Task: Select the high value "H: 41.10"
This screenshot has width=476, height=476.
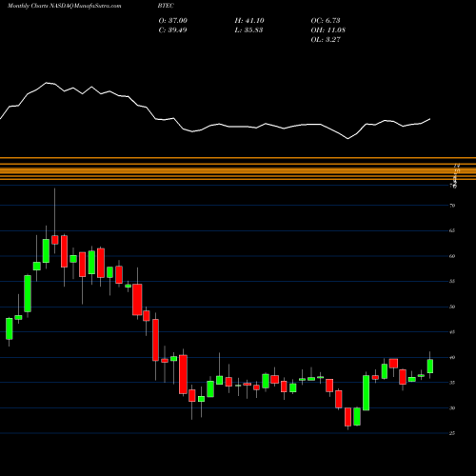Action: click(249, 20)
